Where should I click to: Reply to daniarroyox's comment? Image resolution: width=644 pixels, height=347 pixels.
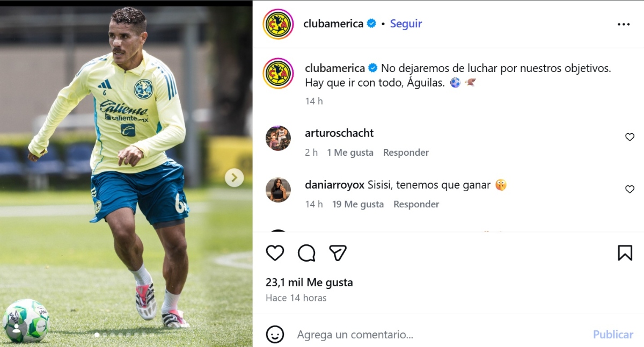click(416, 204)
